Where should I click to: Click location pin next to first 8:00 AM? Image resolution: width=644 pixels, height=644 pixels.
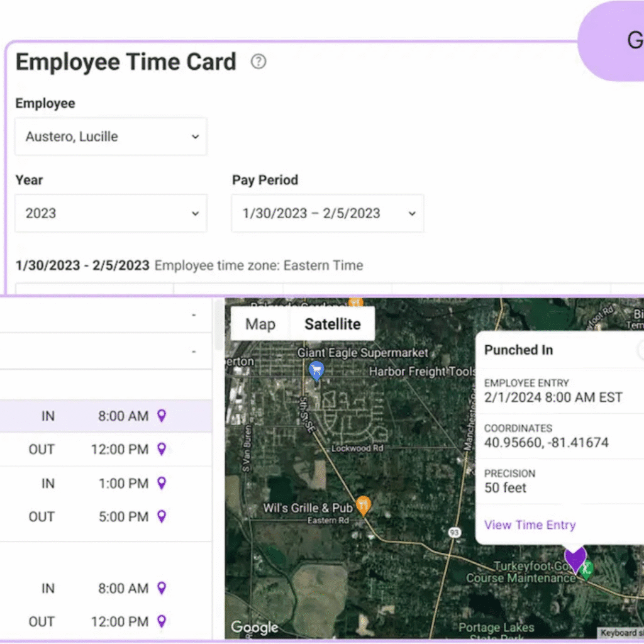tap(162, 416)
